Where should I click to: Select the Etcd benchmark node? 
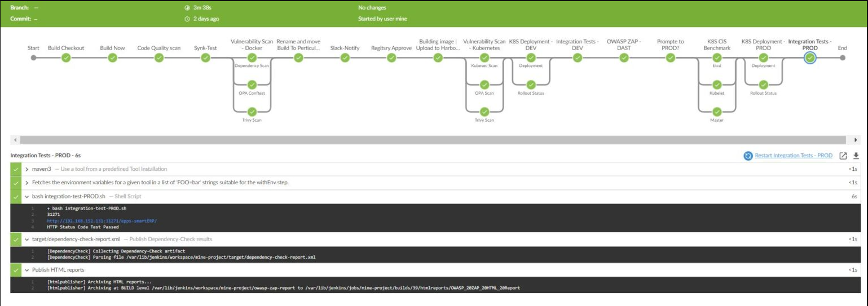point(717,57)
